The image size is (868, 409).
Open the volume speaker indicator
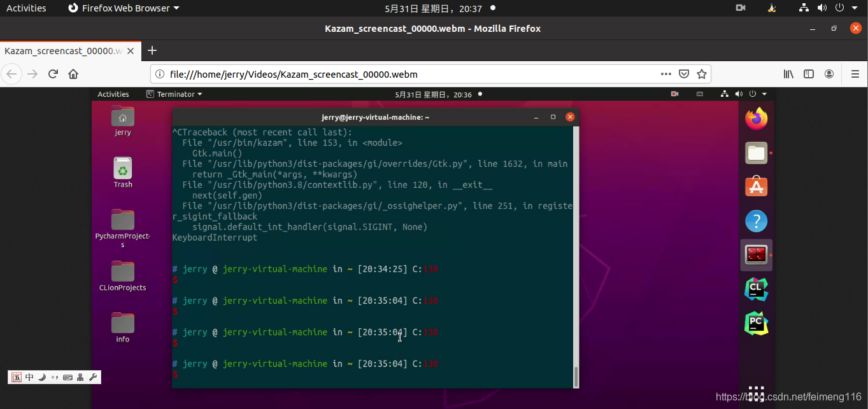coord(822,8)
